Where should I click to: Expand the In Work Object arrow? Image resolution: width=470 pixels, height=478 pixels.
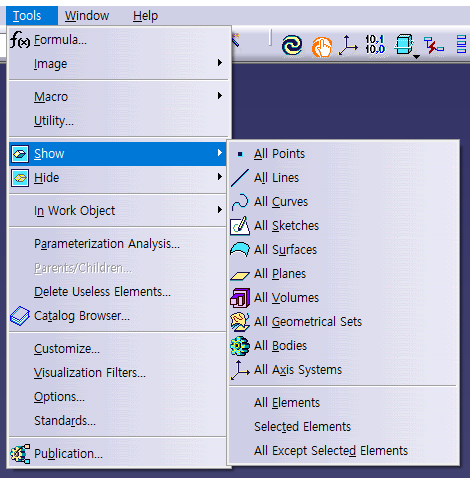[x=220, y=210]
